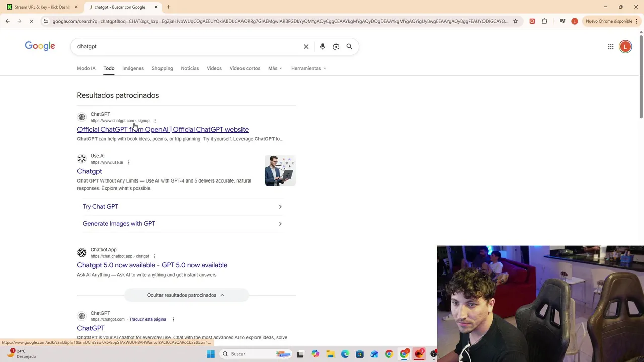Open the media controls icon
The width and height of the screenshot is (644, 362).
(x=562, y=21)
